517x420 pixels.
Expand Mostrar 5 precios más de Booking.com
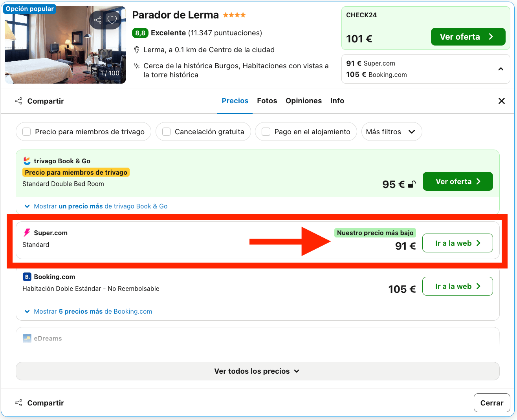click(88, 311)
